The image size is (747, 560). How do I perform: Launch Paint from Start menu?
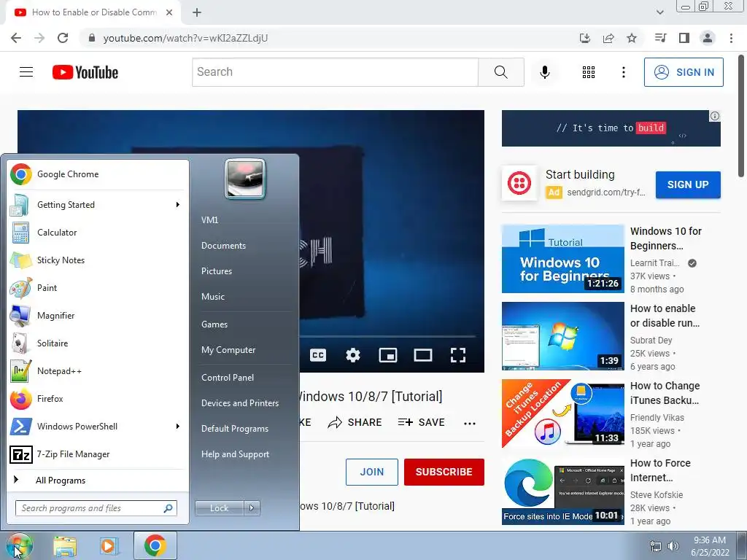click(x=97, y=287)
